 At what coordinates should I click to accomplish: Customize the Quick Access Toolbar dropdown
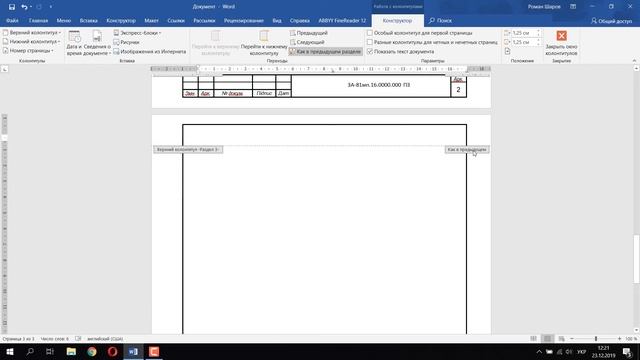(x=51, y=7)
